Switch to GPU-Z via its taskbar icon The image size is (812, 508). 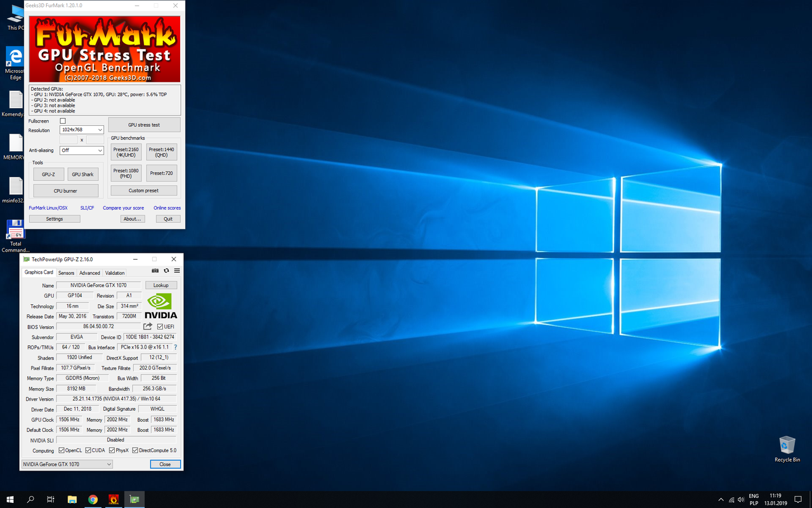tap(134, 499)
